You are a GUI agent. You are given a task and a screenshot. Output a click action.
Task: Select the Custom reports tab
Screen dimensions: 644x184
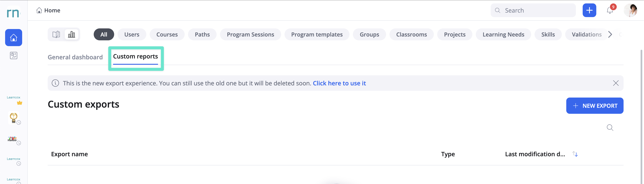(x=135, y=57)
